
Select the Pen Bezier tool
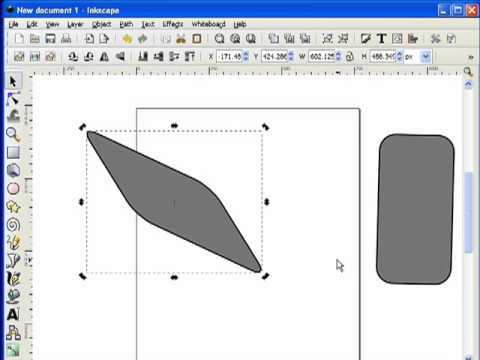[13, 260]
